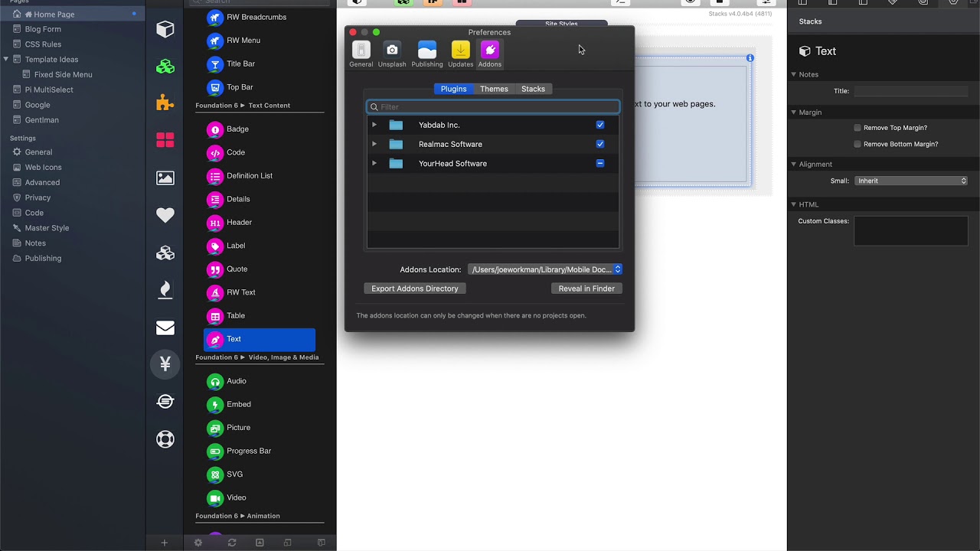
Task: Enable Remove Top Margin checkbox
Action: [x=857, y=128]
